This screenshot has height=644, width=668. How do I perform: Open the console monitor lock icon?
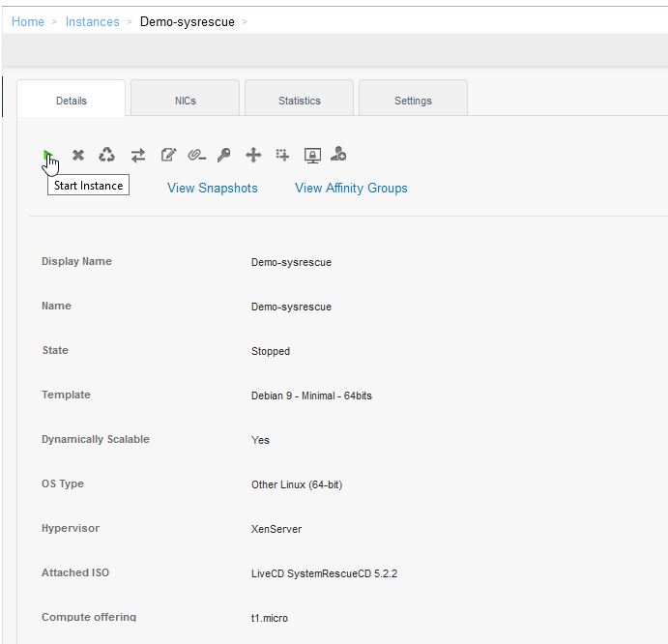coord(312,156)
